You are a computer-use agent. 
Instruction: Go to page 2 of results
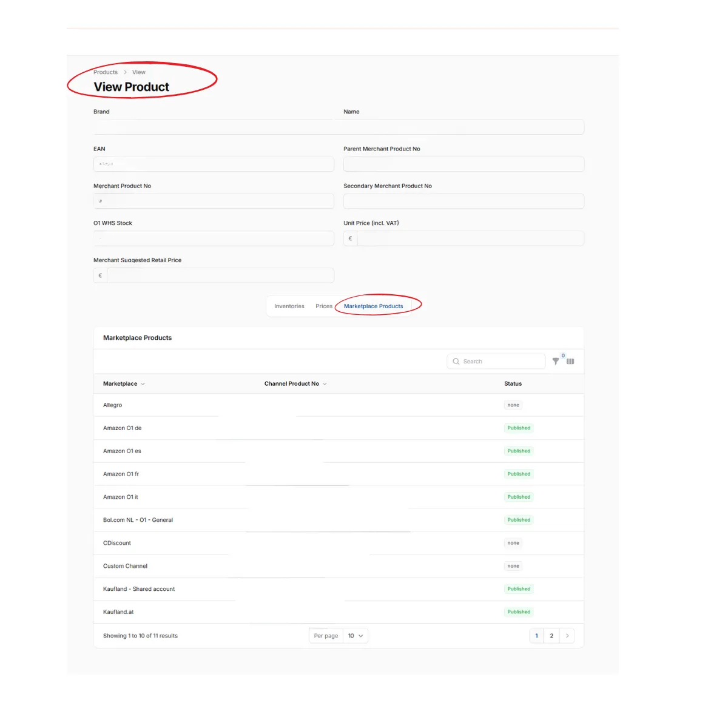click(551, 636)
